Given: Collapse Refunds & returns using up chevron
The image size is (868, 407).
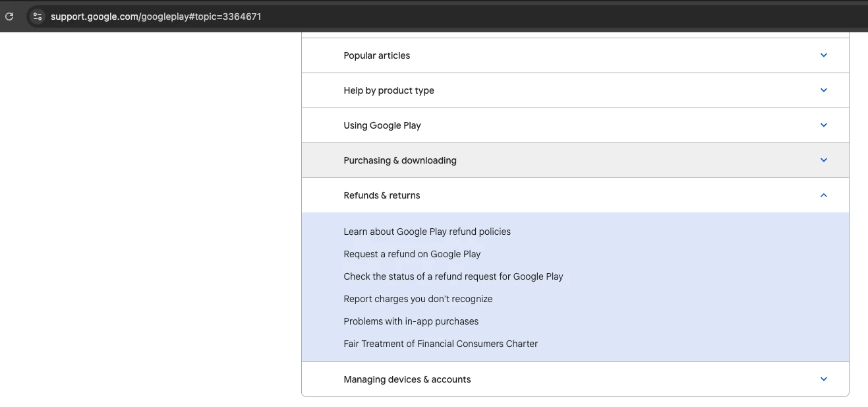Looking at the screenshot, I should coord(823,195).
